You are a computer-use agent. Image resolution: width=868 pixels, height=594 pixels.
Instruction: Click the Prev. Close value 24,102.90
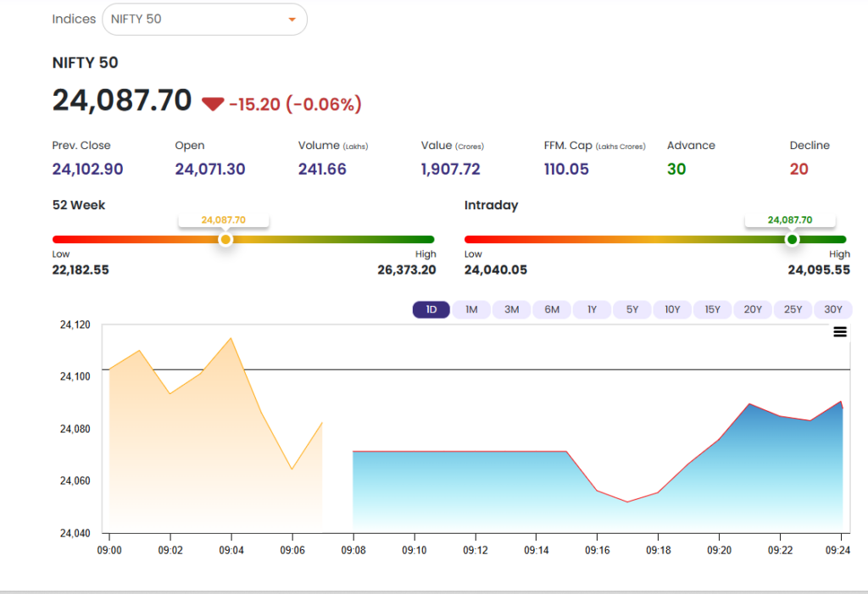click(x=87, y=169)
